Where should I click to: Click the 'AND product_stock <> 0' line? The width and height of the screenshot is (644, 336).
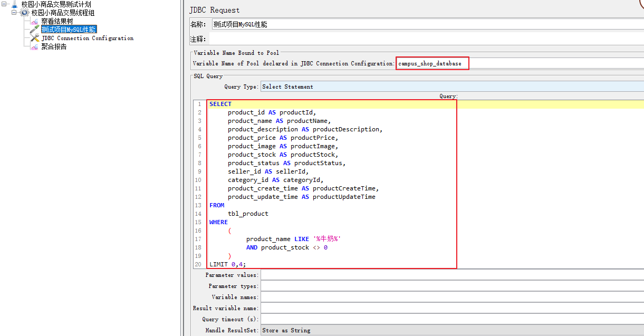(287, 247)
